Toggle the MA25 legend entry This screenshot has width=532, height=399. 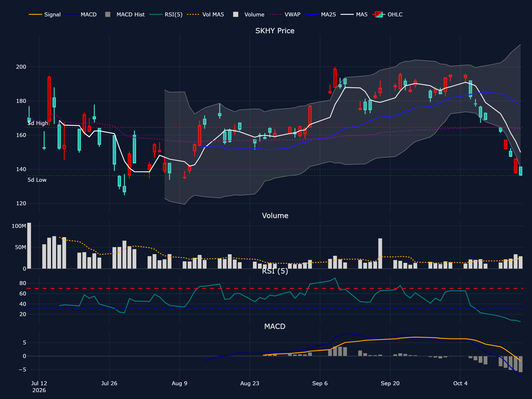(321, 14)
